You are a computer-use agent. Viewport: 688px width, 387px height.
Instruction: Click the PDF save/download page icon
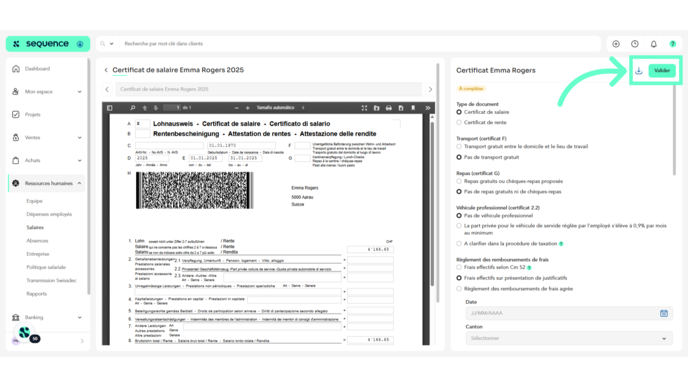[401, 108]
